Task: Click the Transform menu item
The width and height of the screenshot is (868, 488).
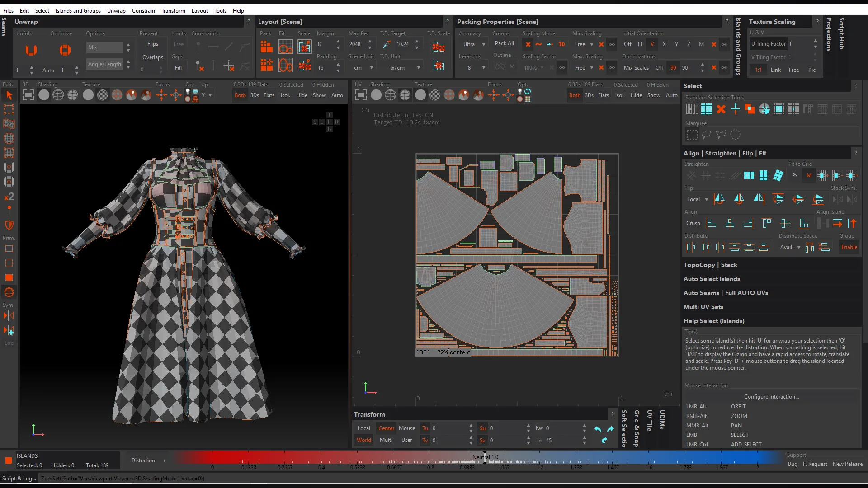Action: click(173, 10)
